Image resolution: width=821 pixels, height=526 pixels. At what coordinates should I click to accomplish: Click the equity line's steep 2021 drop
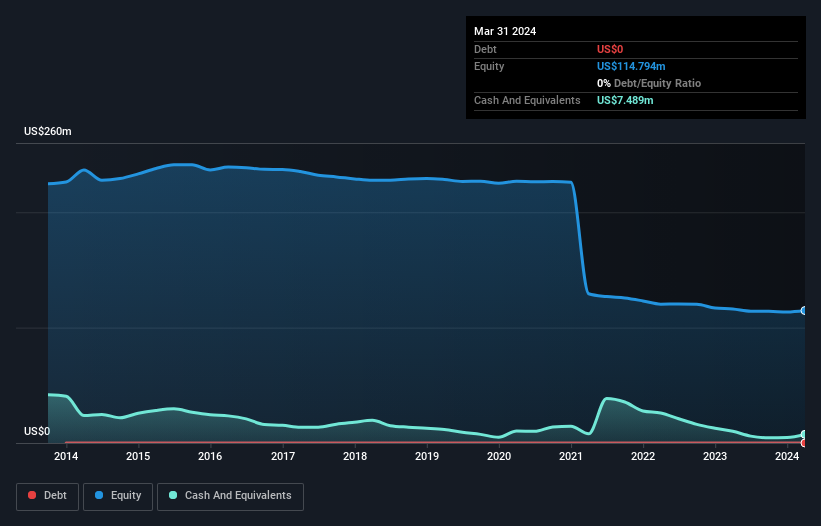click(580, 238)
